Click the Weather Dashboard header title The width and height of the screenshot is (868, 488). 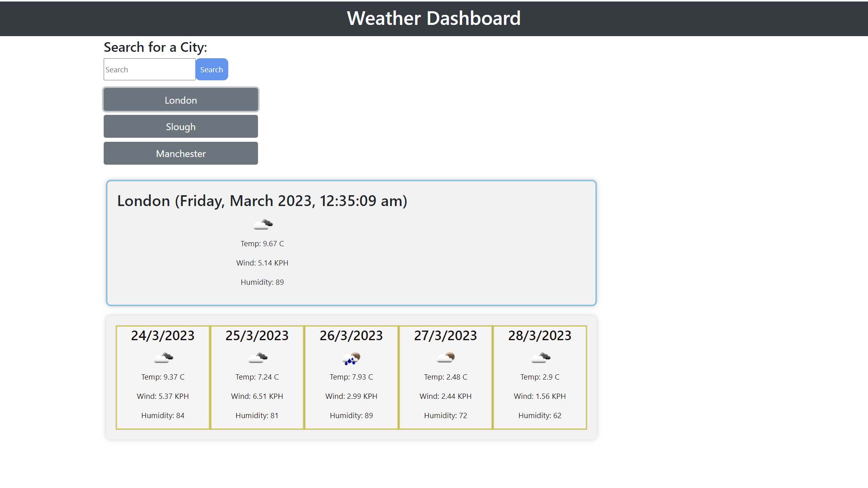point(434,18)
